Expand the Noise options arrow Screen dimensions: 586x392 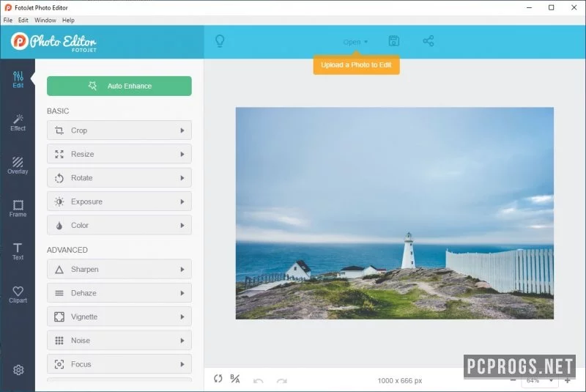[x=182, y=341]
